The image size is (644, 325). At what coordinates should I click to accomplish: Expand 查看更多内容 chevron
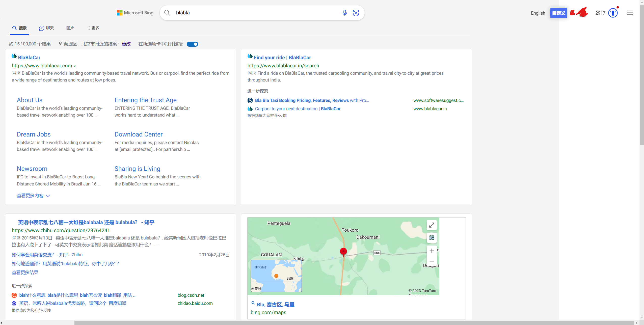tap(48, 196)
